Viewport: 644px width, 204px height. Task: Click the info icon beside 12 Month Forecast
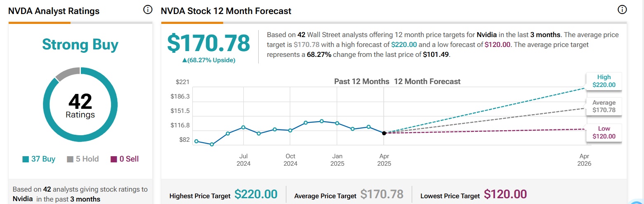point(622,10)
